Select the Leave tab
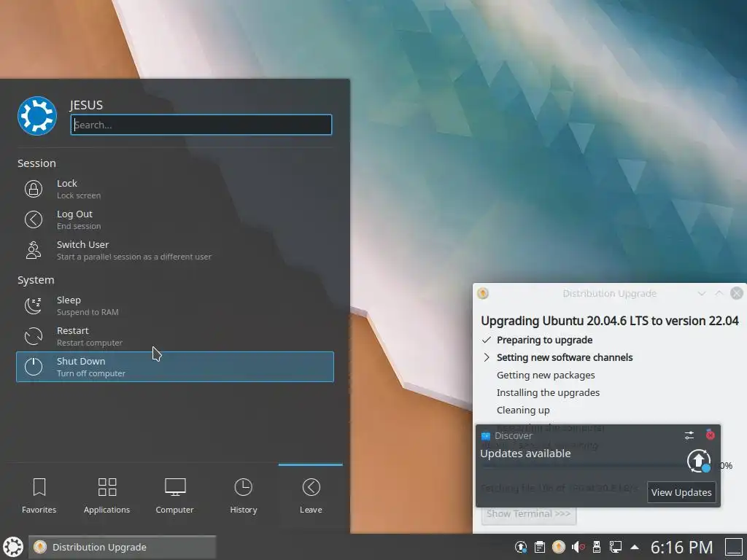 [x=311, y=496]
